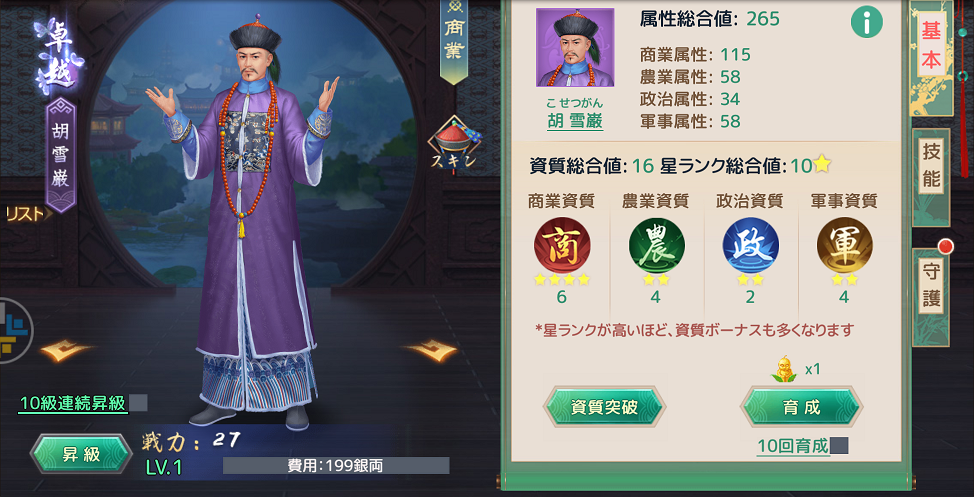Click the 資質突破 button

pos(604,407)
